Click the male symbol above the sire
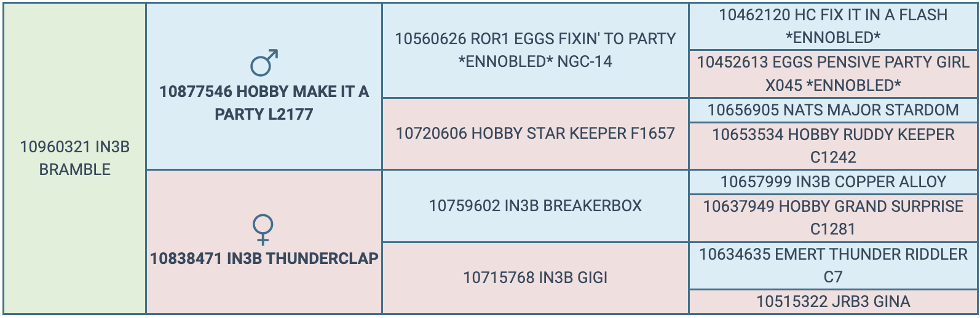This screenshot has width=980, height=318. (264, 63)
